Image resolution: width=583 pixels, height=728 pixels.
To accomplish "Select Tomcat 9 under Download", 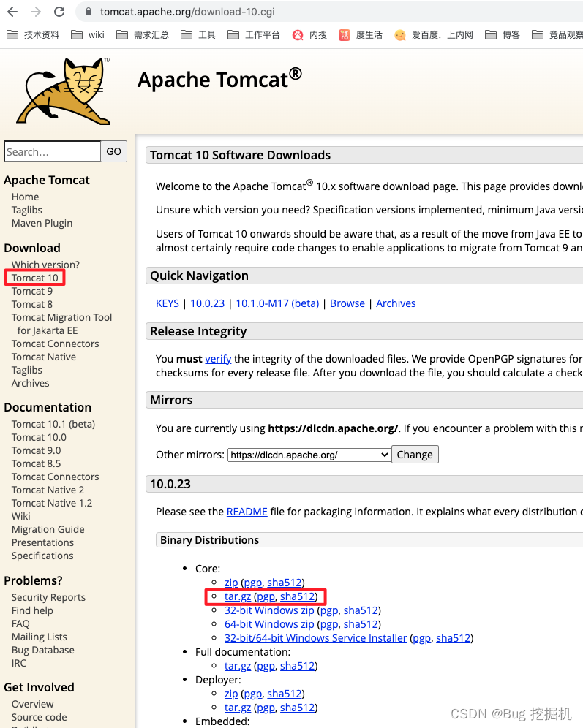I will coord(32,291).
